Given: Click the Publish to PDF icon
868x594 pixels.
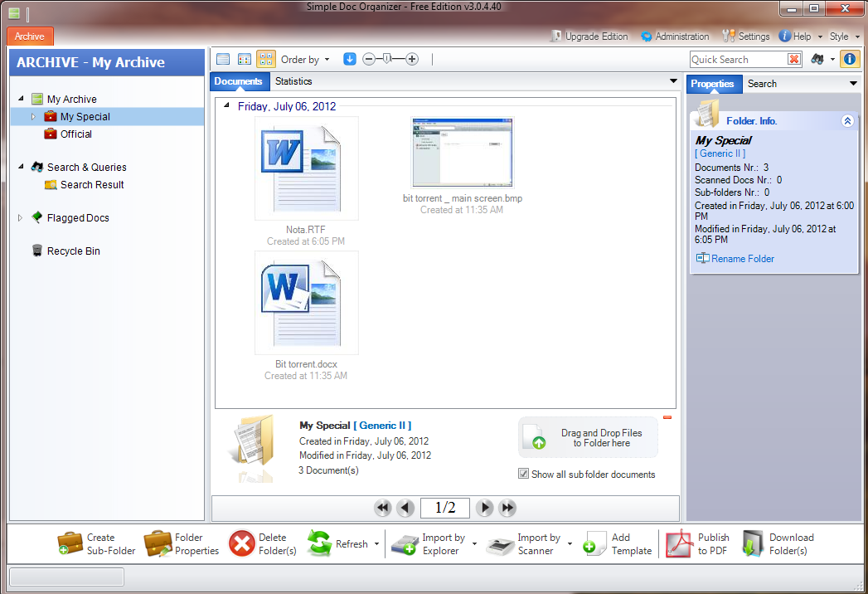Looking at the screenshot, I should point(679,543).
